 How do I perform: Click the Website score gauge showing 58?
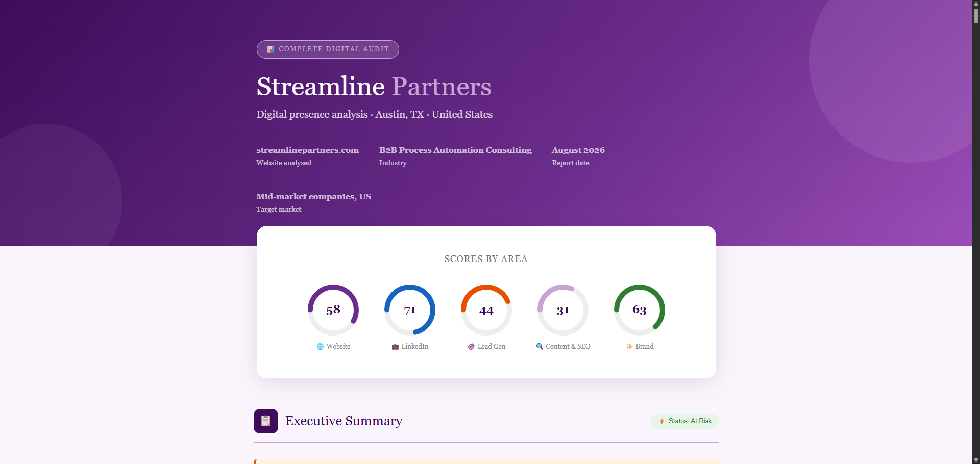[x=333, y=310]
